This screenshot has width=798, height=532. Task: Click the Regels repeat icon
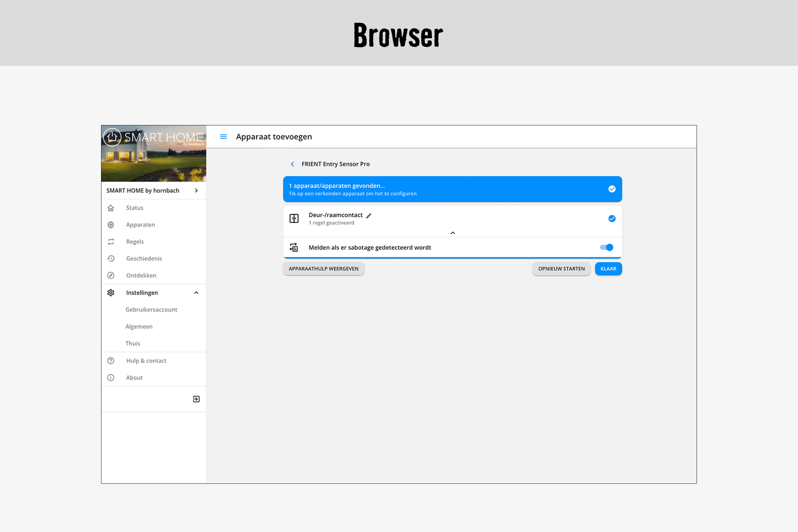pyautogui.click(x=111, y=242)
